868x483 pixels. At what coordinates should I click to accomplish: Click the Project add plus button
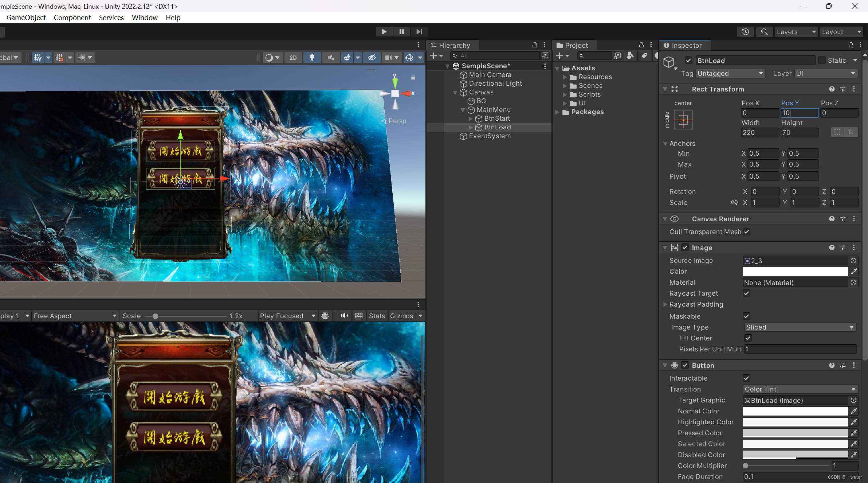click(x=559, y=56)
